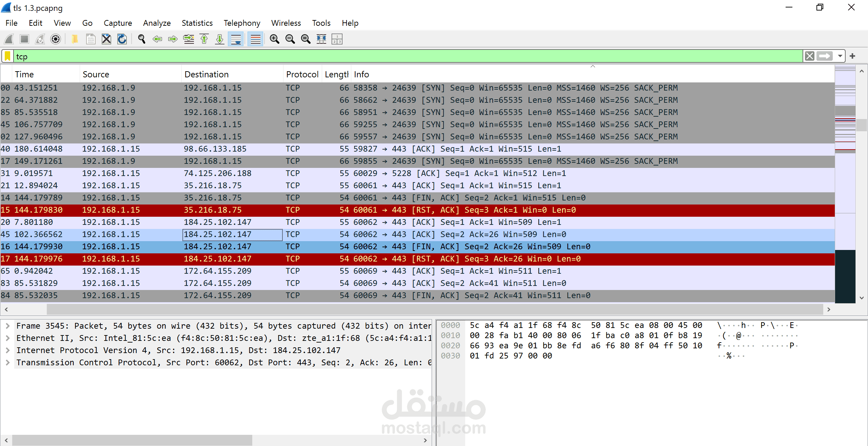
Task: Open capture options gear icon
Action: [56, 39]
